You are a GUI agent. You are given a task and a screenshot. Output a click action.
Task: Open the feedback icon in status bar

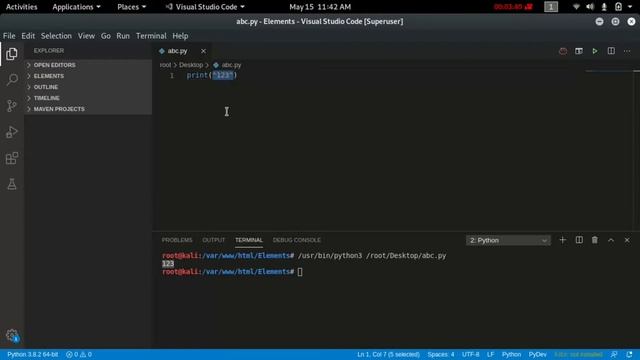(x=614, y=354)
